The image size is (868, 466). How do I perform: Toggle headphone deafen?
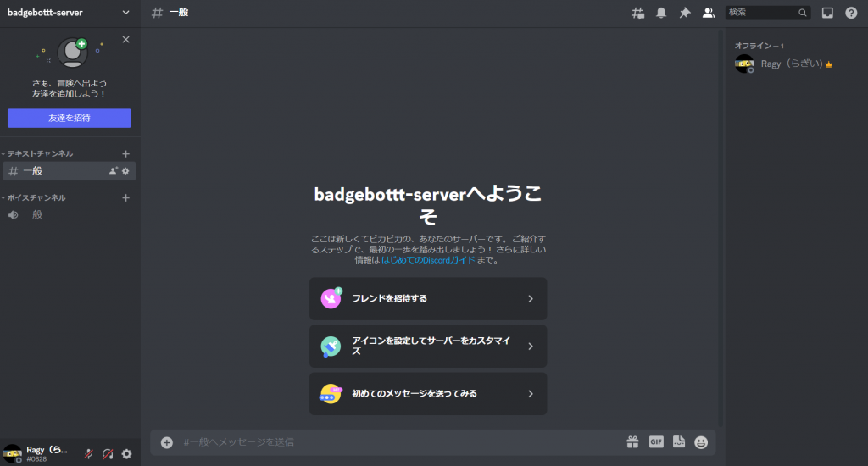(108, 454)
